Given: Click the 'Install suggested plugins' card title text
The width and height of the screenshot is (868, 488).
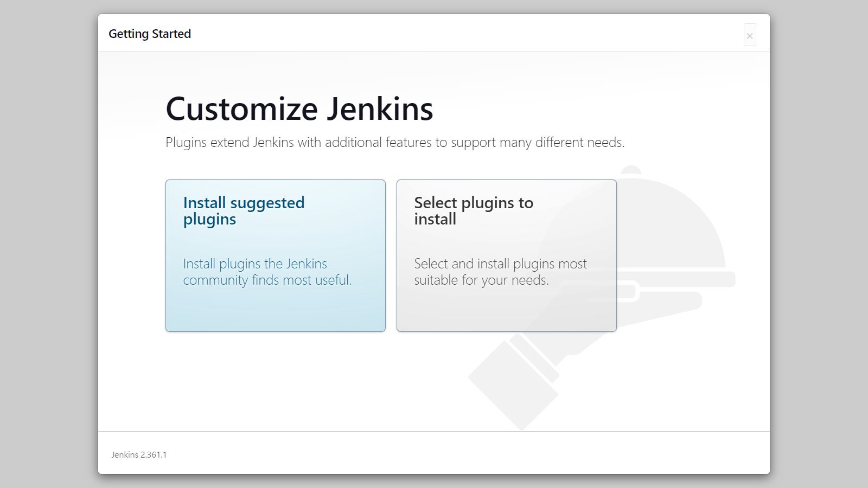Looking at the screenshot, I should (x=244, y=210).
